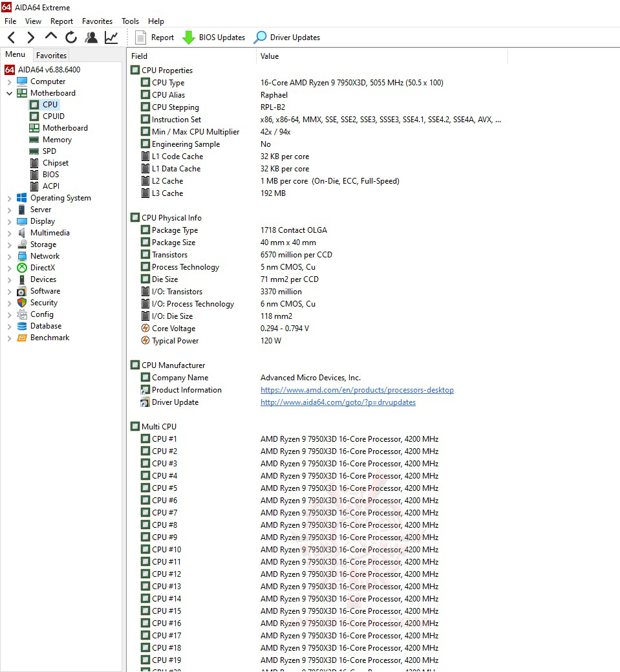
Task: Select the Core Voltage row
Action: point(317,329)
